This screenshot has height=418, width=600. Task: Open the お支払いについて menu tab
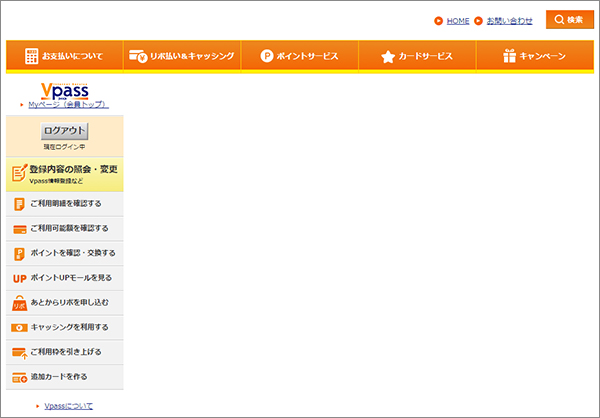64,56
